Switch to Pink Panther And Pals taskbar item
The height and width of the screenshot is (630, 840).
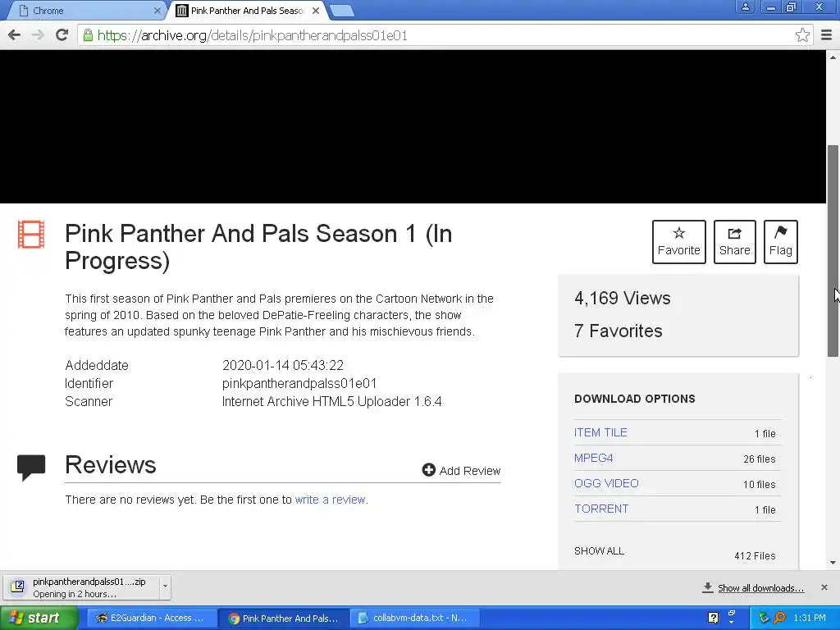(284, 618)
